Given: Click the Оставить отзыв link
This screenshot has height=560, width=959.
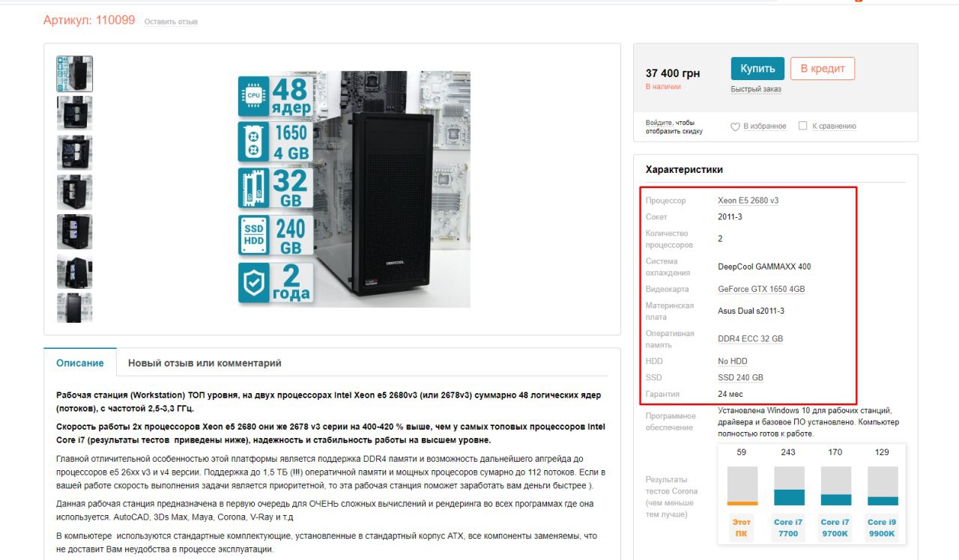Looking at the screenshot, I should (x=171, y=22).
